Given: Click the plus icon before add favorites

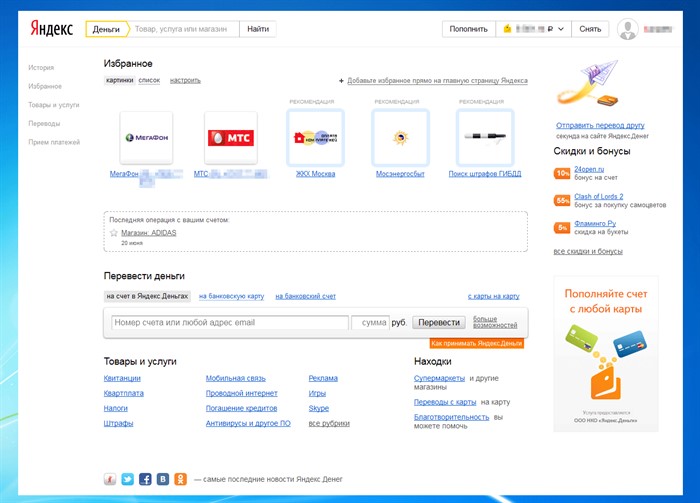Looking at the screenshot, I should click(x=342, y=81).
